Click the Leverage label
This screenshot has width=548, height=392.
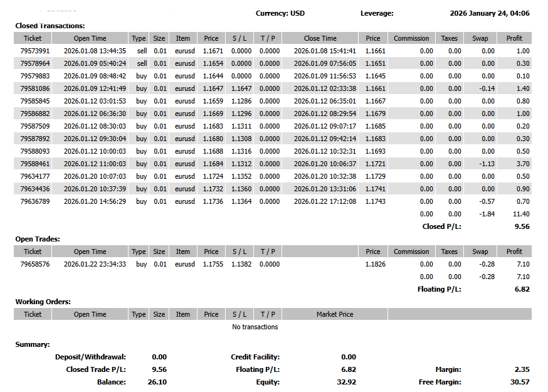click(x=377, y=13)
